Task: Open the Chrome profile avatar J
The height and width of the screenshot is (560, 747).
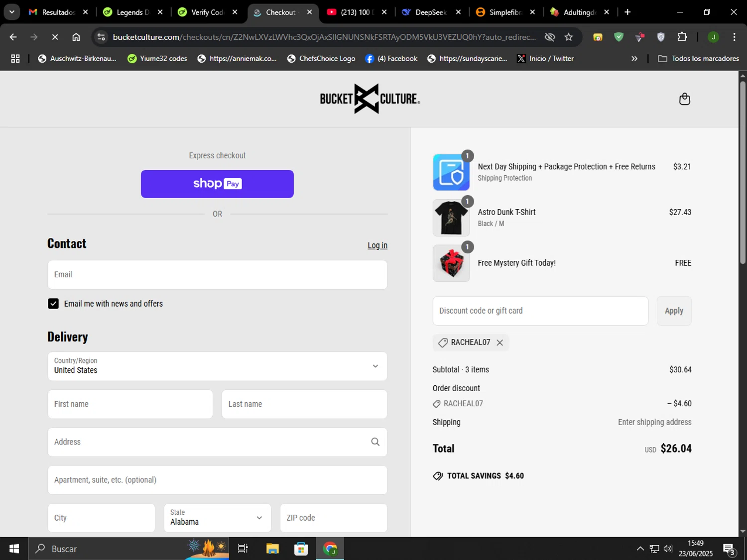Action: [x=713, y=37]
